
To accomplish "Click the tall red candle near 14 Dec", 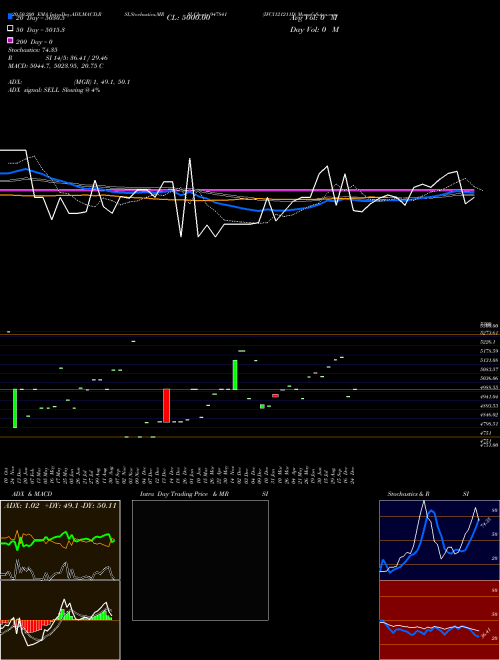I will coord(167,405).
